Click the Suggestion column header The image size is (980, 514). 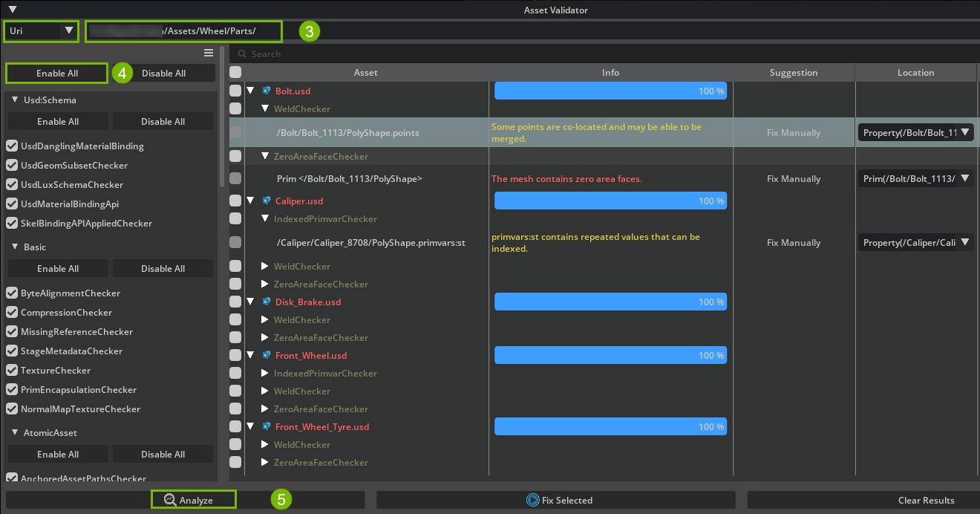click(x=794, y=72)
